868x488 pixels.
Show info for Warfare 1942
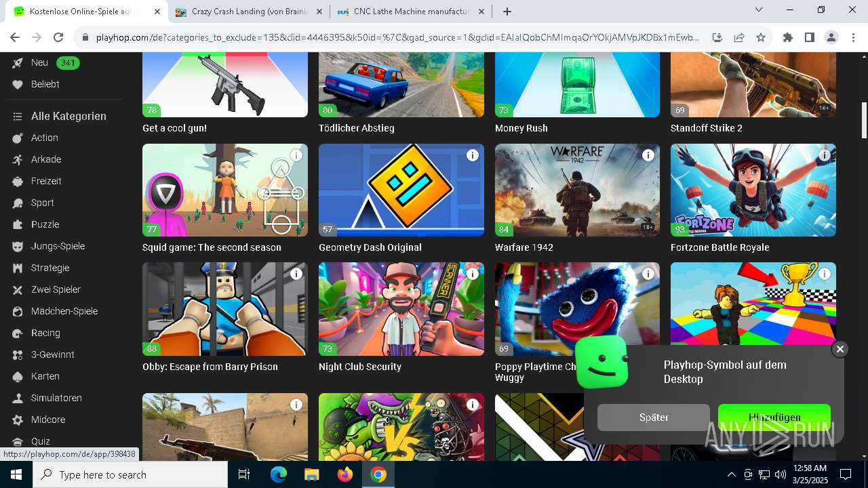(x=648, y=155)
